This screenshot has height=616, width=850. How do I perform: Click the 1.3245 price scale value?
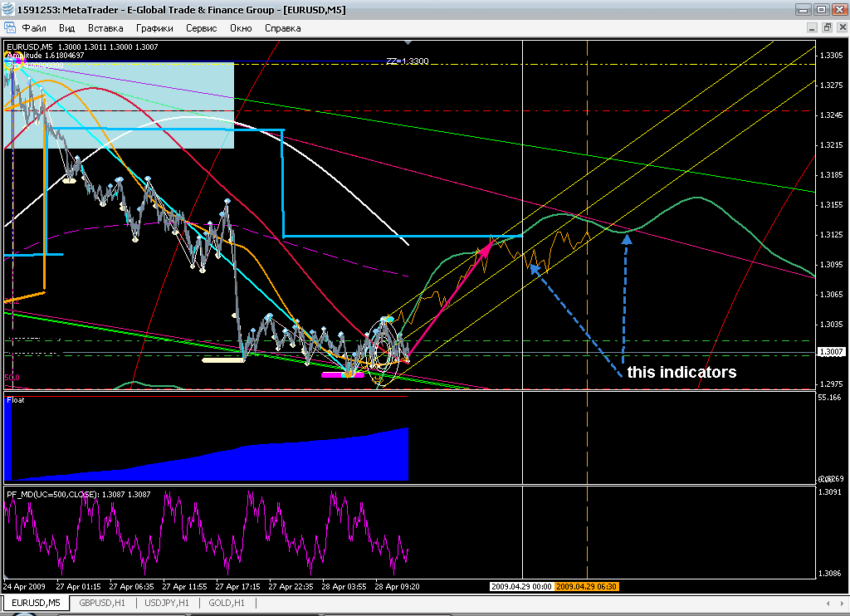click(x=831, y=115)
